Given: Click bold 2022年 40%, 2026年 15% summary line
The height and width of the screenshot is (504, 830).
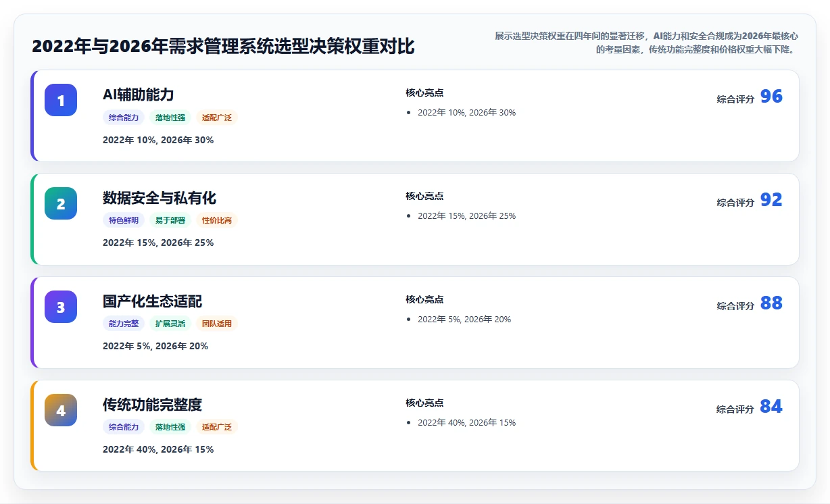Looking at the screenshot, I should point(158,449).
